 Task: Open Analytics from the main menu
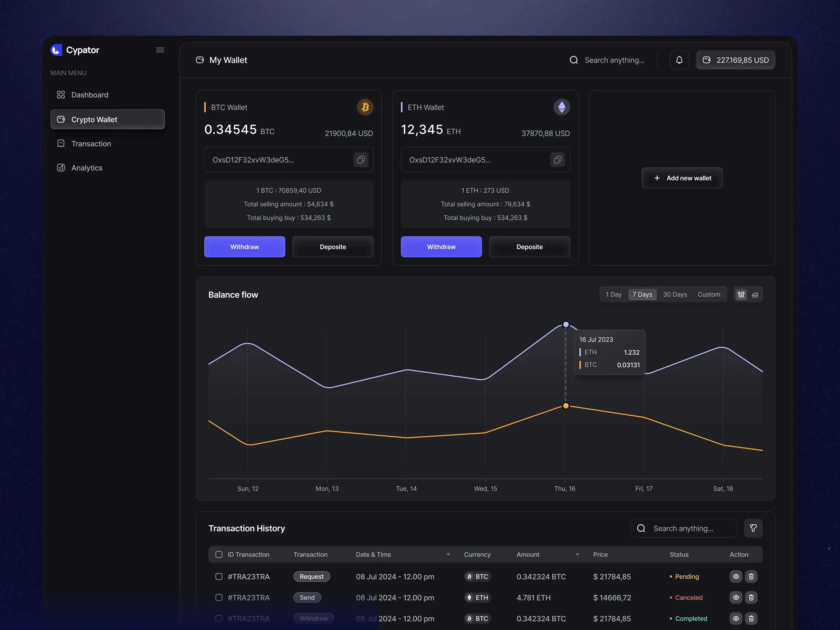(87, 168)
